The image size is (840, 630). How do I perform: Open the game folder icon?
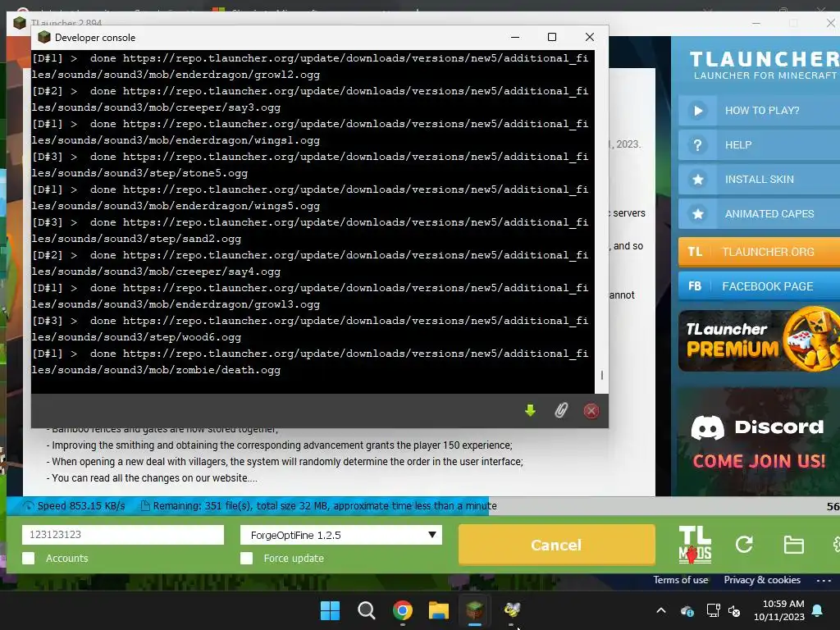click(x=793, y=545)
